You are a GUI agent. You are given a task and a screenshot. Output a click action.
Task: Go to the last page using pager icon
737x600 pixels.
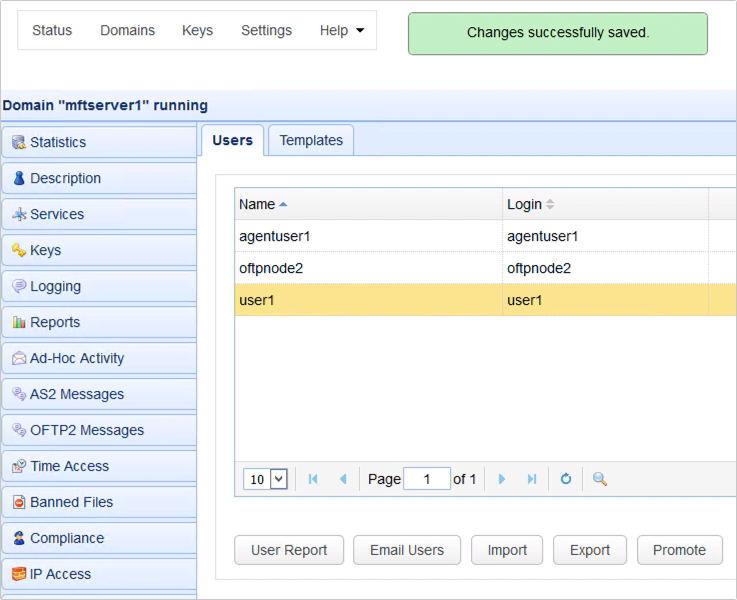click(532, 479)
